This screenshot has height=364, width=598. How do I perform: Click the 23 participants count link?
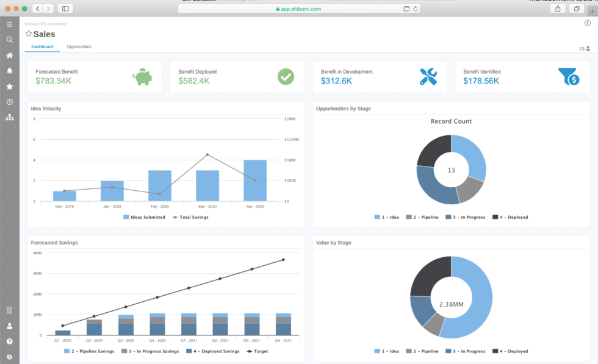pos(583,48)
